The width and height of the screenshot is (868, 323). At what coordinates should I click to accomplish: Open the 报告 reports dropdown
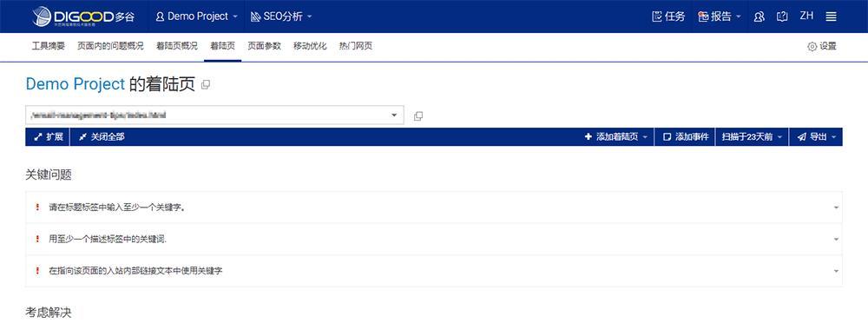pos(719,16)
